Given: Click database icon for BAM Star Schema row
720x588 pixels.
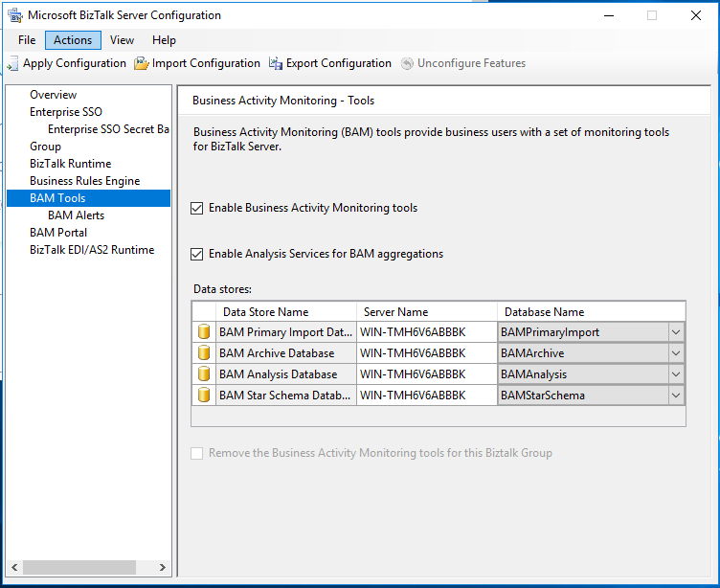Looking at the screenshot, I should tap(204, 396).
